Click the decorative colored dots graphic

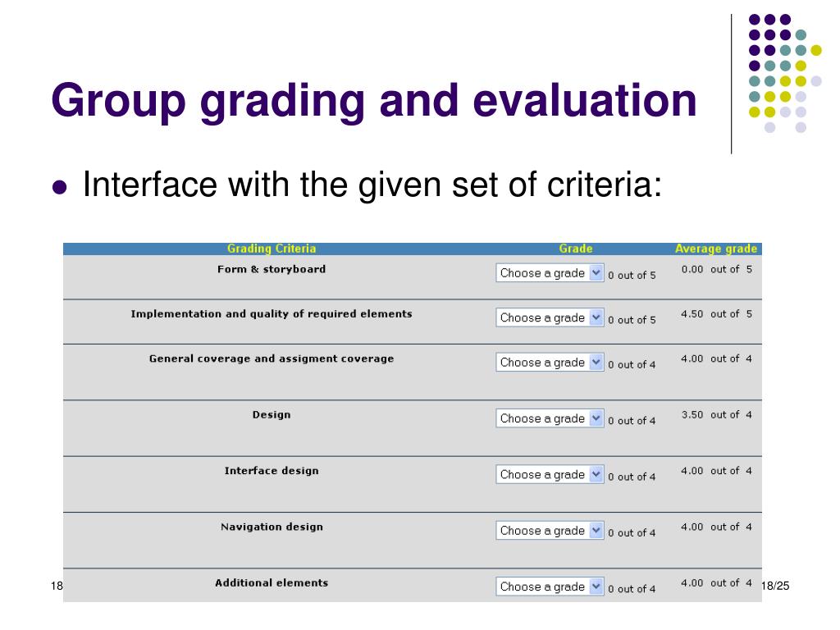pyautogui.click(x=785, y=73)
